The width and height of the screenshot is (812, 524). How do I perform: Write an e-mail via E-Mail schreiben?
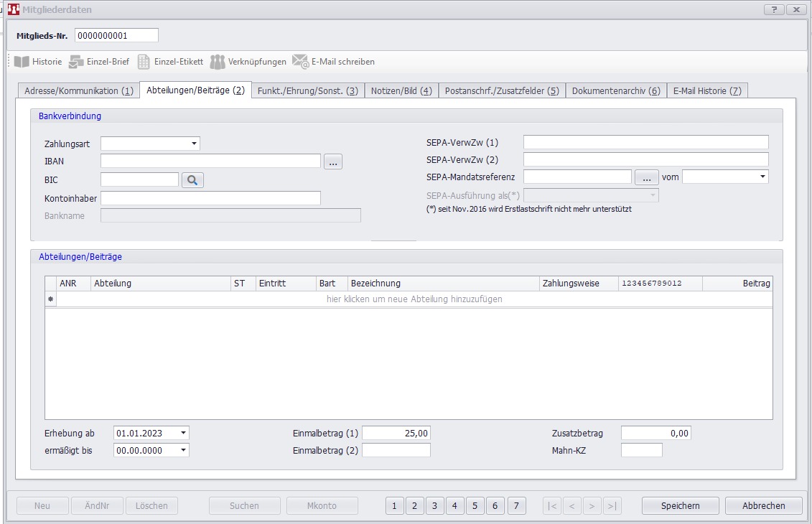pyautogui.click(x=333, y=62)
